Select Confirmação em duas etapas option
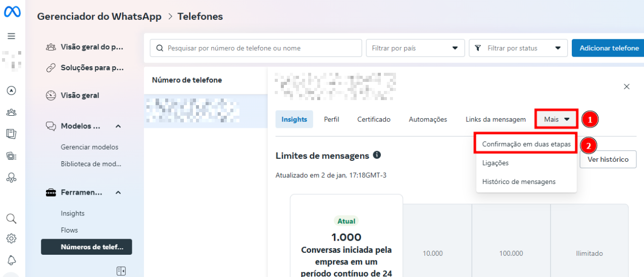Image resolution: width=644 pixels, height=277 pixels. click(x=526, y=144)
